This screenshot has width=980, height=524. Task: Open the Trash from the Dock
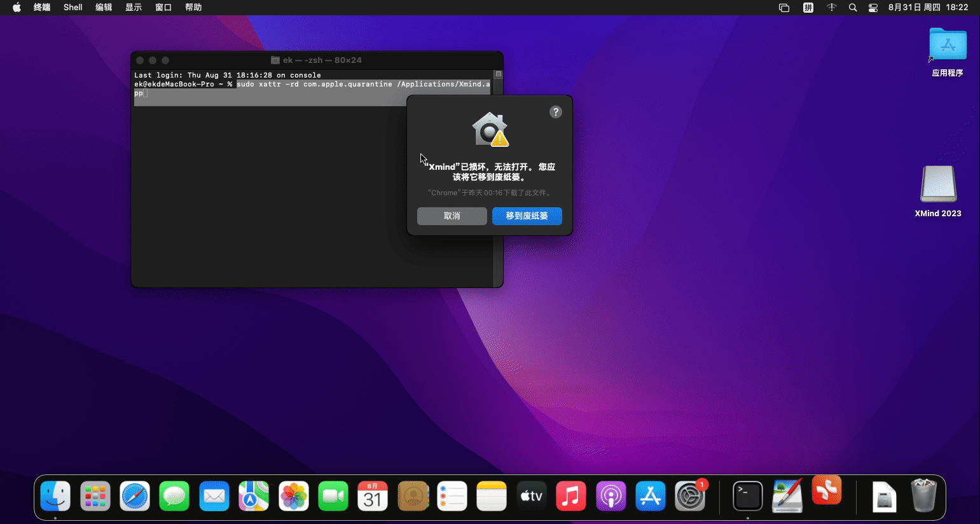pyautogui.click(x=923, y=496)
